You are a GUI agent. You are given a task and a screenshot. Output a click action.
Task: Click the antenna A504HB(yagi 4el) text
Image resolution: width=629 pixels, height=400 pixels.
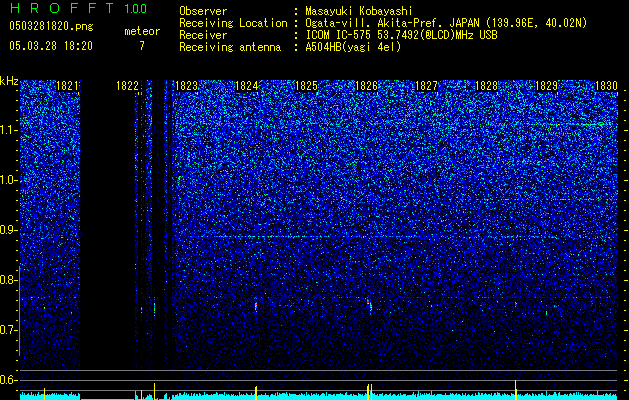click(x=353, y=47)
